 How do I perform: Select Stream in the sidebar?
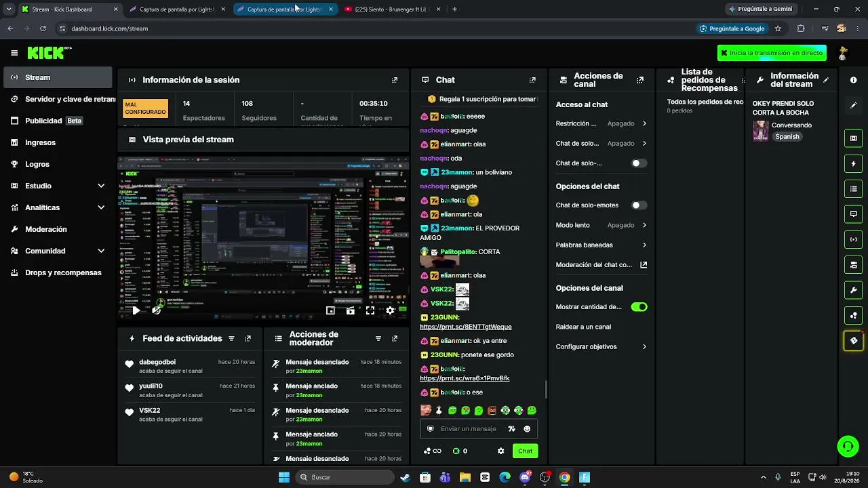tap(58, 77)
